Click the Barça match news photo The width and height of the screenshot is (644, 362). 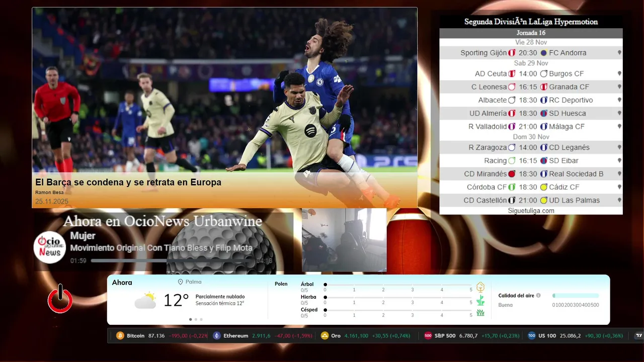[x=224, y=107]
